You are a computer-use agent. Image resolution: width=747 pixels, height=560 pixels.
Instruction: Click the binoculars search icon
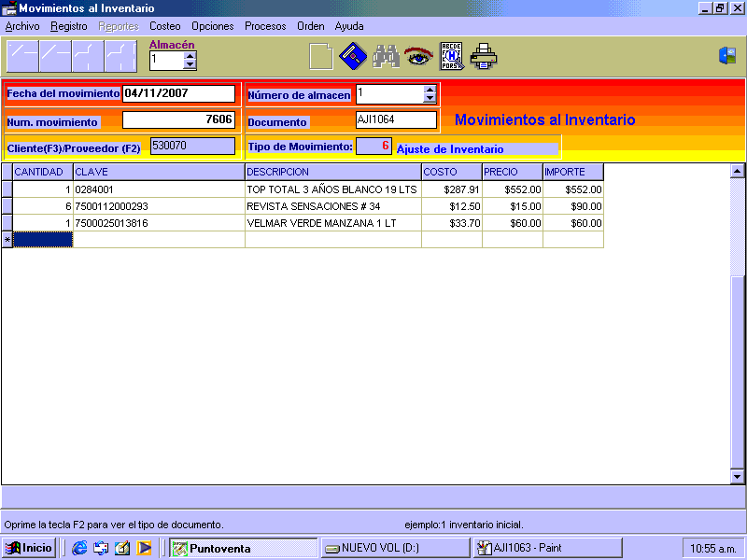pos(386,57)
